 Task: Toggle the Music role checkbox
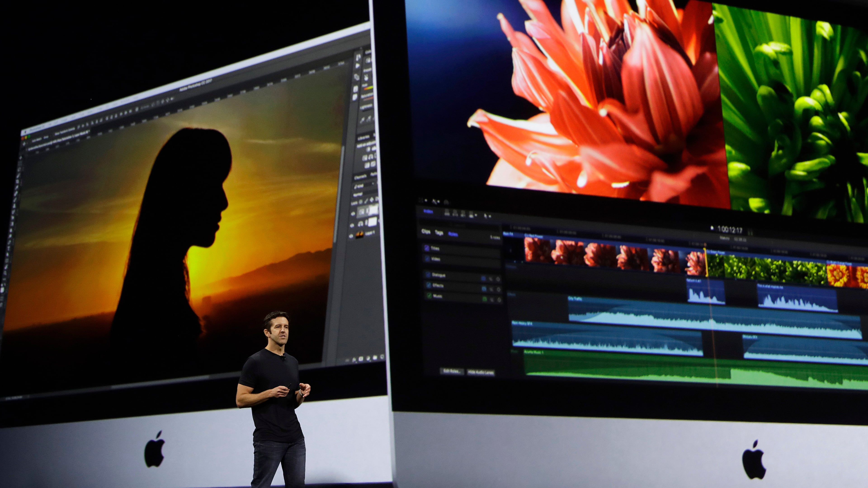429,296
